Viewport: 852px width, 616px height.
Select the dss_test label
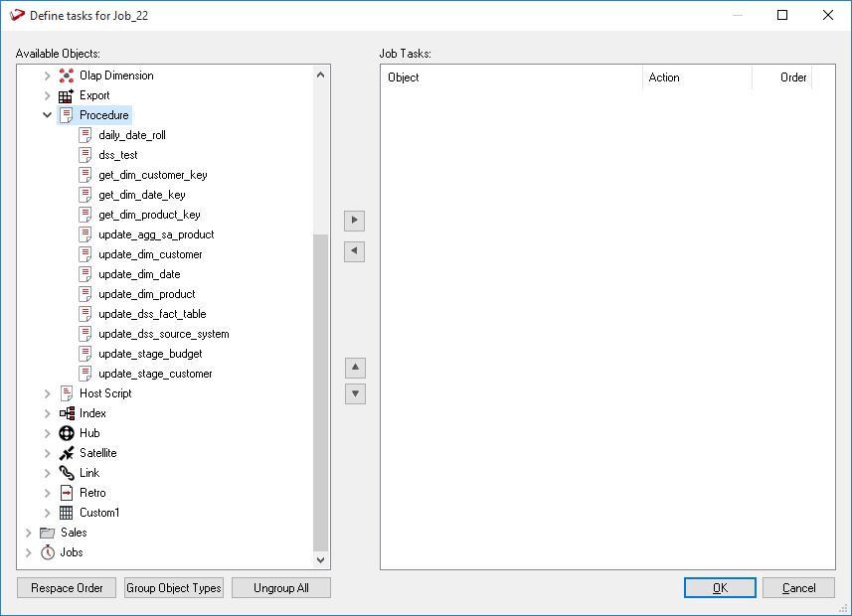click(118, 155)
